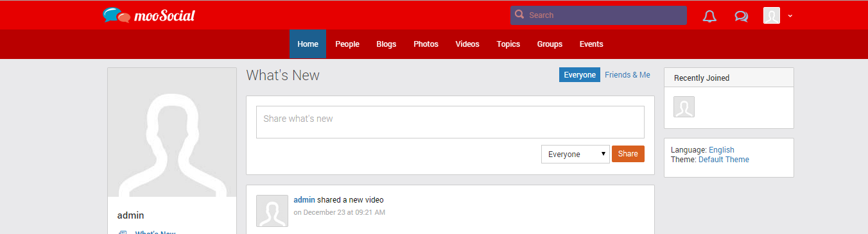Click the header account avatar

click(772, 15)
